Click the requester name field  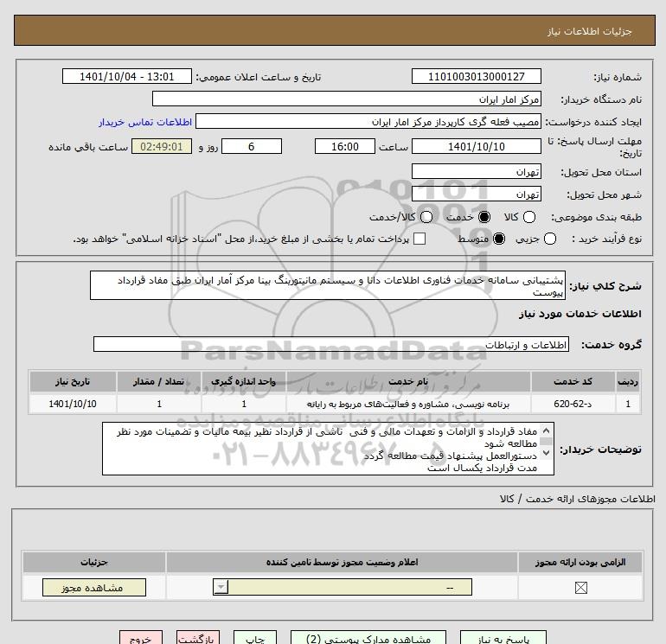click(x=368, y=121)
